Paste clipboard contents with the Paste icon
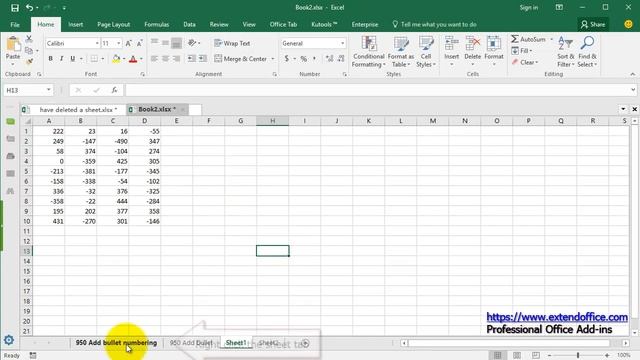The image size is (640, 360). point(13,45)
